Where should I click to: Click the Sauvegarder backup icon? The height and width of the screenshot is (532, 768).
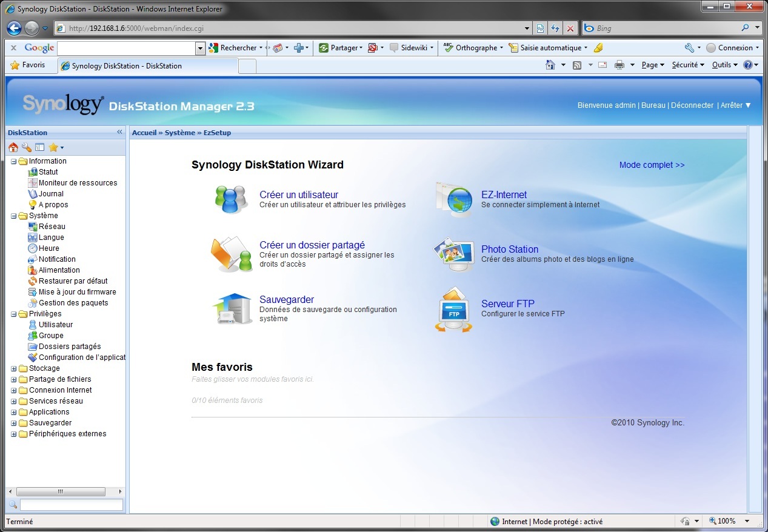(x=232, y=308)
